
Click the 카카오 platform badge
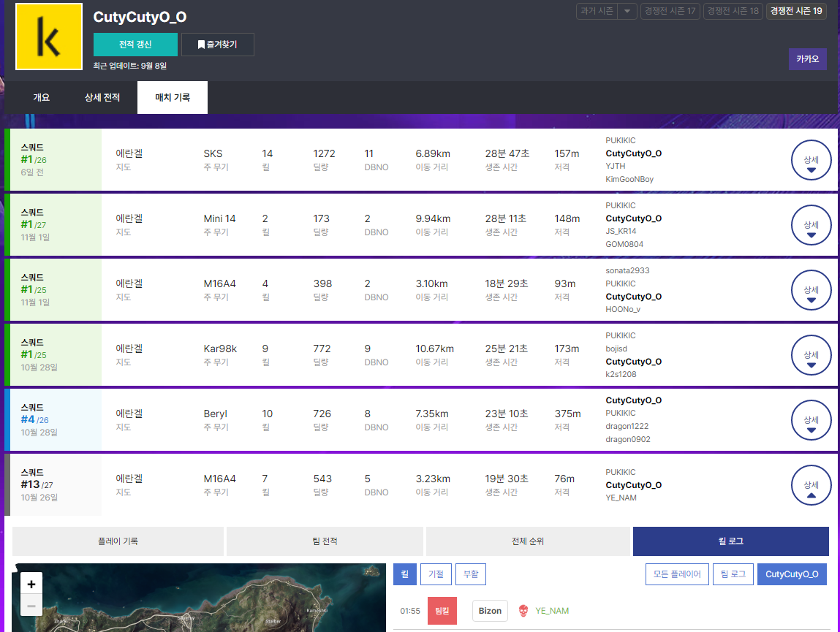pyautogui.click(x=807, y=59)
